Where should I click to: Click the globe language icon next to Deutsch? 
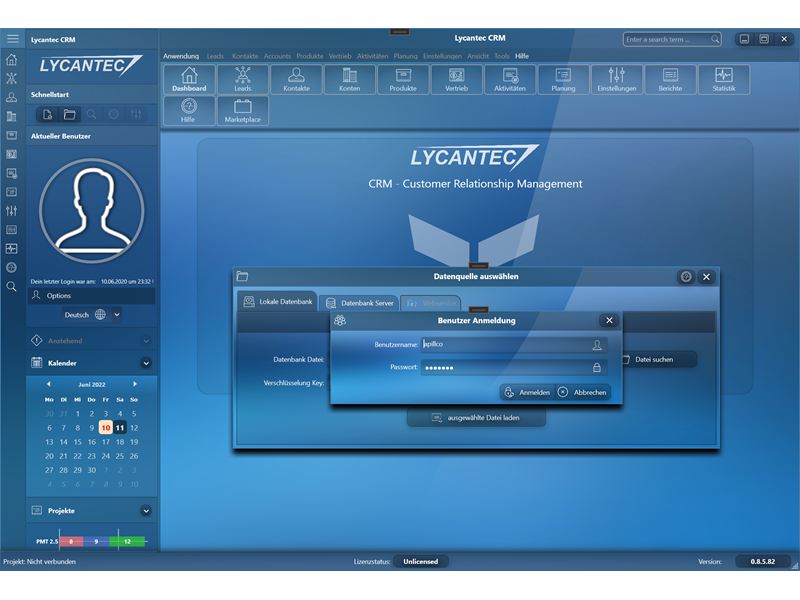[x=101, y=315]
